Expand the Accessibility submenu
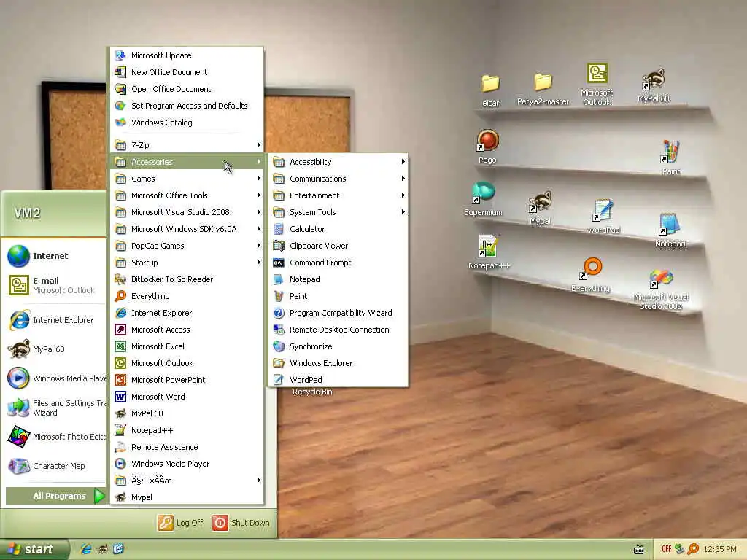Image resolution: width=747 pixels, height=560 pixels. [x=338, y=162]
